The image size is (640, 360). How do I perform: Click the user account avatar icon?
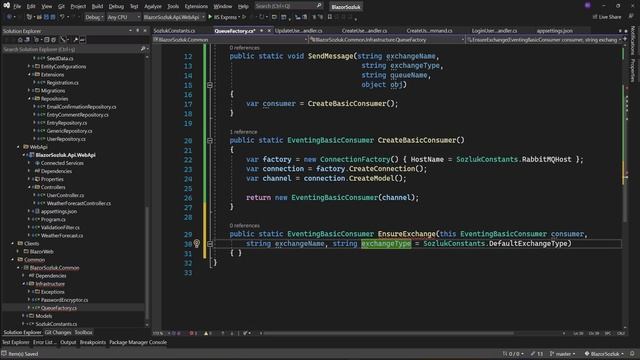pyautogui.click(x=587, y=5)
